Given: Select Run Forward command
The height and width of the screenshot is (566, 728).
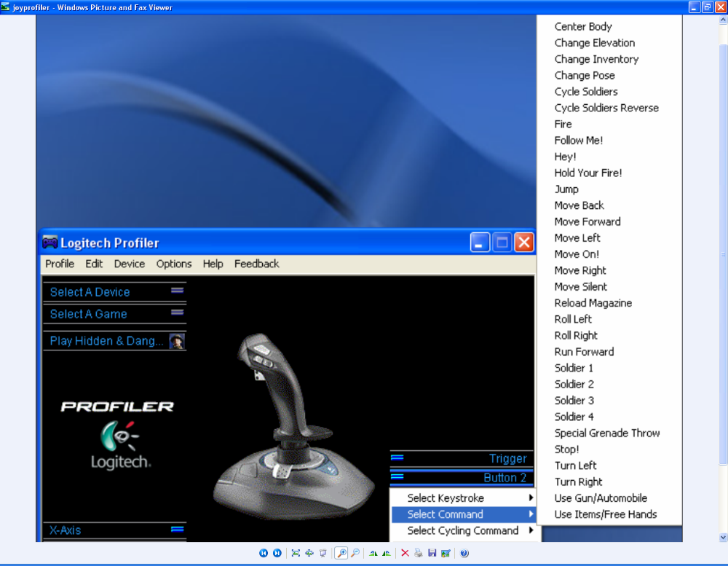Looking at the screenshot, I should click(609, 352).
